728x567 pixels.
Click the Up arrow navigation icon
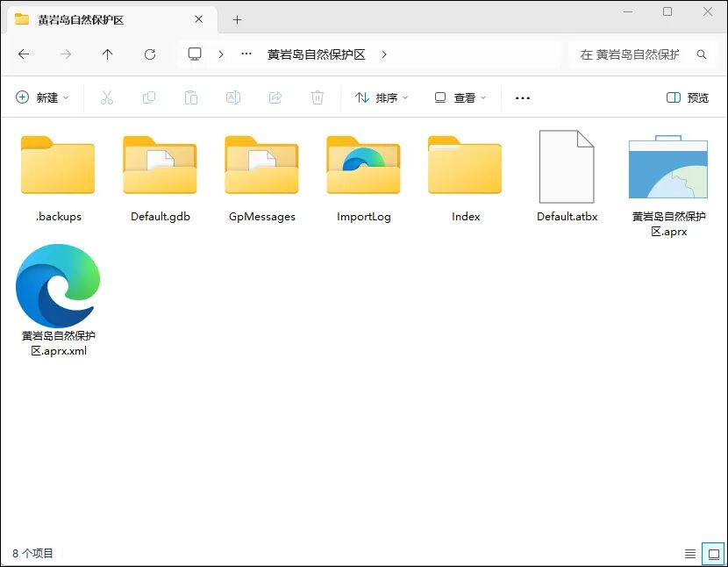point(107,54)
